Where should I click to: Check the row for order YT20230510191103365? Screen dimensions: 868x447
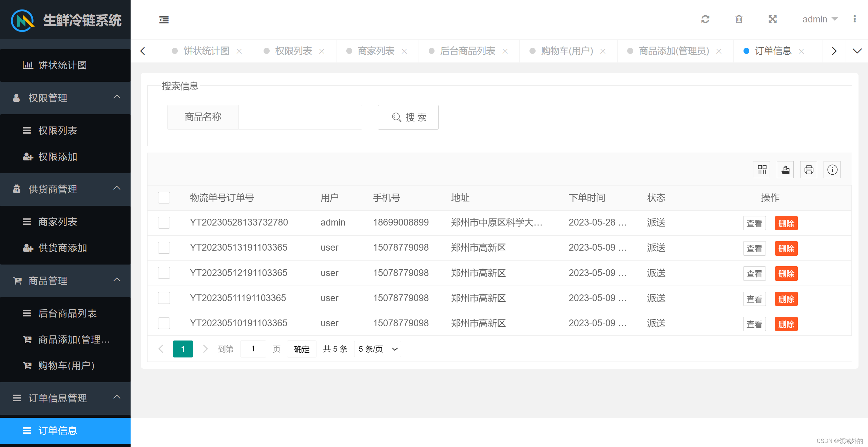point(163,323)
